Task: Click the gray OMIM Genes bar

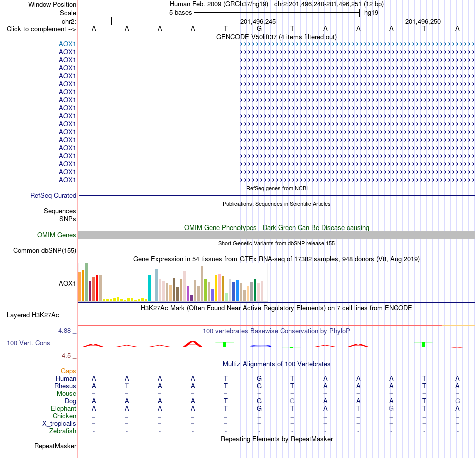Action: coord(277,235)
